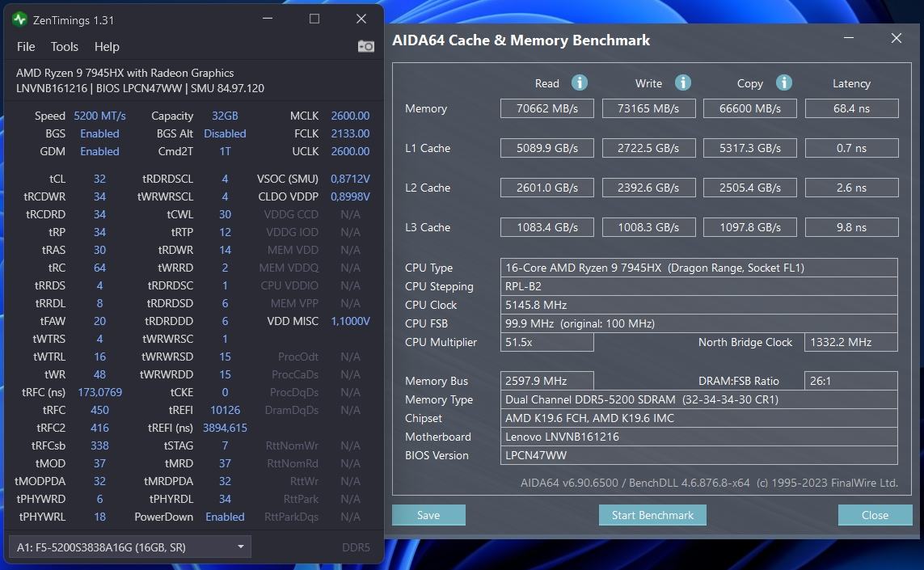Click the CPU Clock 5145.8 MHz field
The height and width of the screenshot is (570, 924).
699,305
